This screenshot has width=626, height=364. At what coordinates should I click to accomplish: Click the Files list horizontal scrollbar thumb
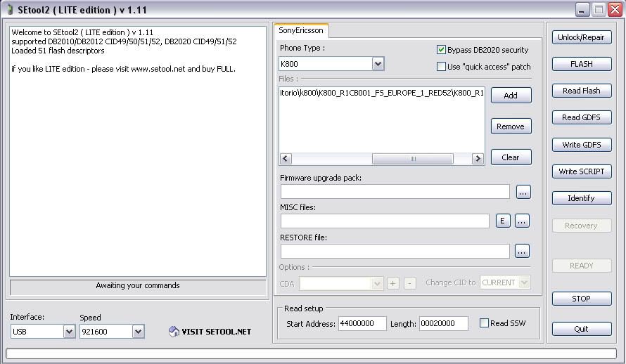pos(413,159)
